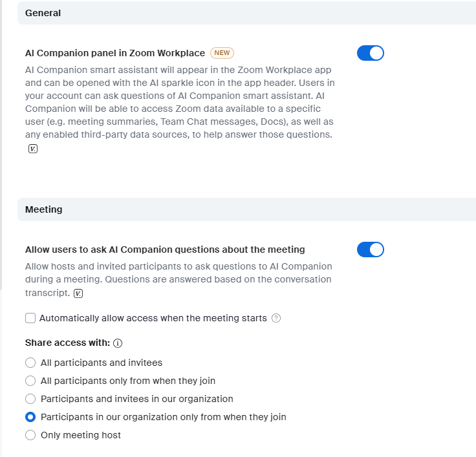
Task: Turn off AI Companion meeting questions toggle
Action: (371, 250)
